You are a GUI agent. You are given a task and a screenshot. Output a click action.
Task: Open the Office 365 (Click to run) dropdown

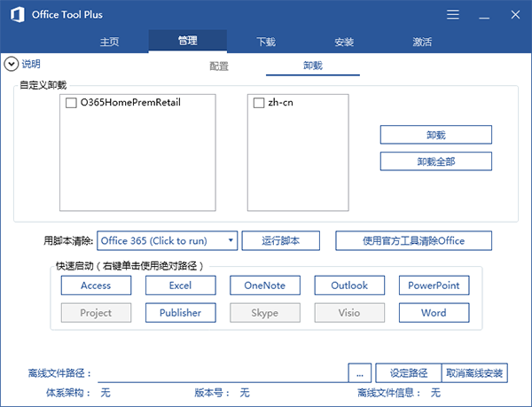(168, 241)
